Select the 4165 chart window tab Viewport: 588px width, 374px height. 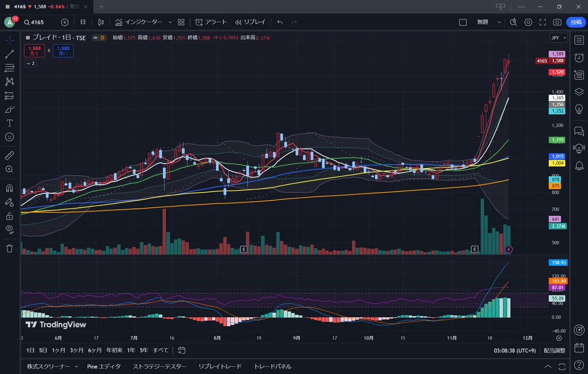point(47,7)
